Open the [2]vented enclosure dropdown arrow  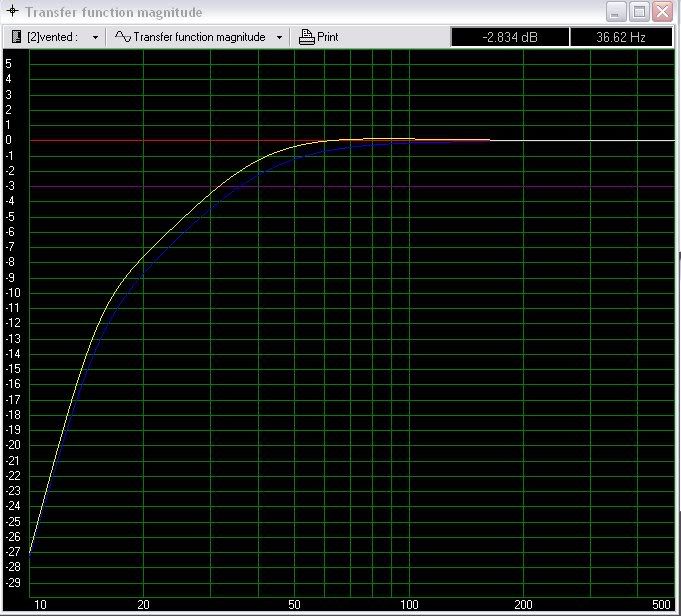point(95,37)
